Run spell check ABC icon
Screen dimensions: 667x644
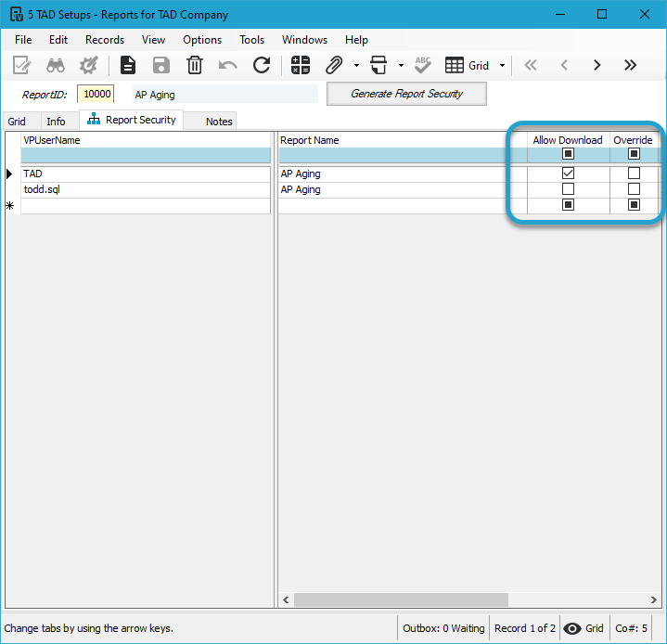point(423,66)
